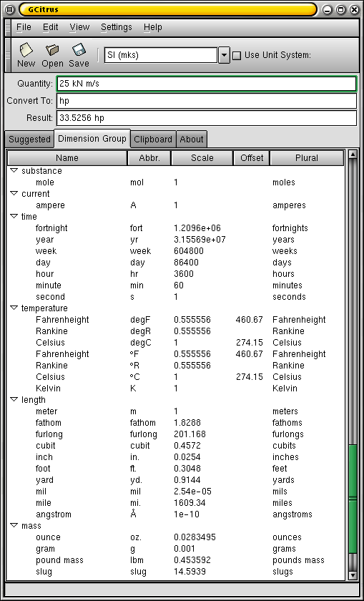
Task: Collapse the time group
Action: [14, 217]
